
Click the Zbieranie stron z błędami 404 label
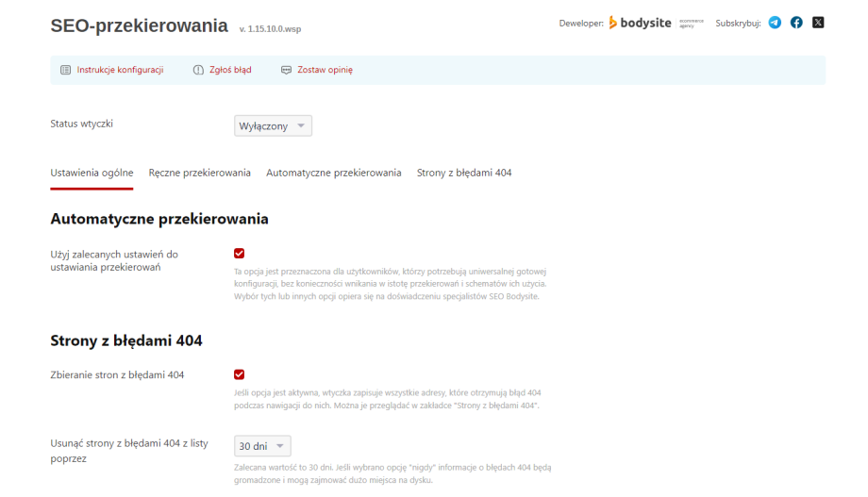[x=117, y=374]
